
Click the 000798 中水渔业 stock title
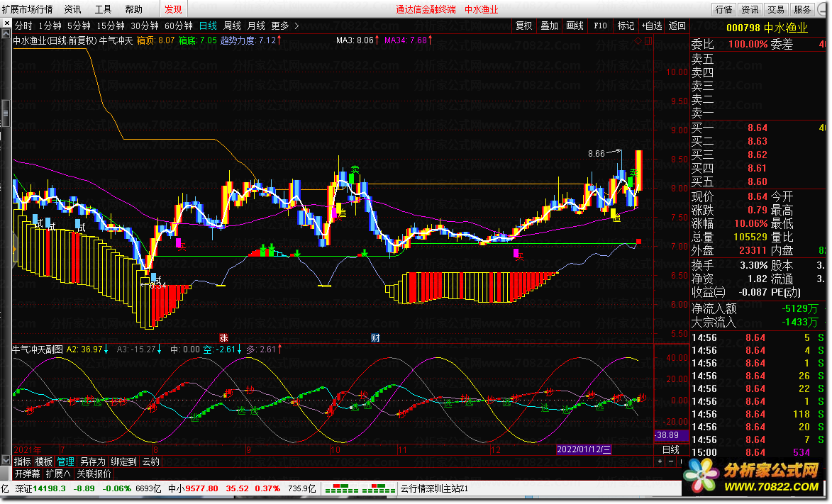tap(767, 28)
